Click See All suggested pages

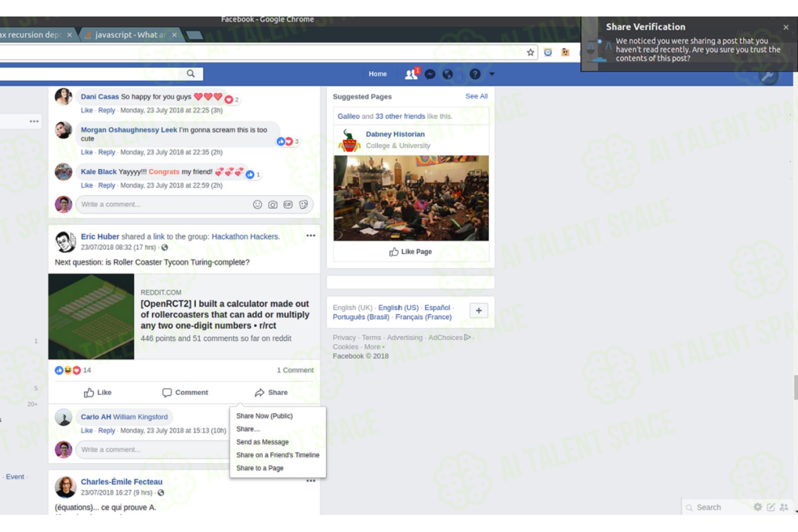pos(476,96)
